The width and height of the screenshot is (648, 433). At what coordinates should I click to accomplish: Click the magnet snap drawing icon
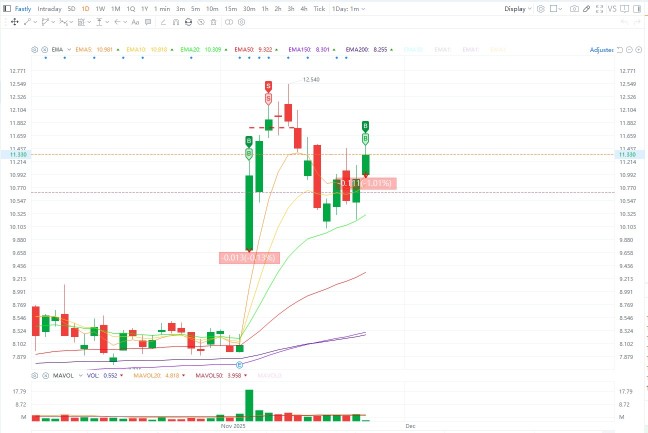(176, 22)
